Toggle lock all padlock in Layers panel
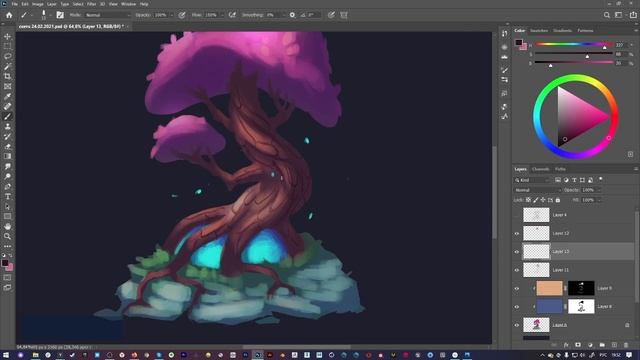The height and width of the screenshot is (360, 640). click(x=558, y=200)
